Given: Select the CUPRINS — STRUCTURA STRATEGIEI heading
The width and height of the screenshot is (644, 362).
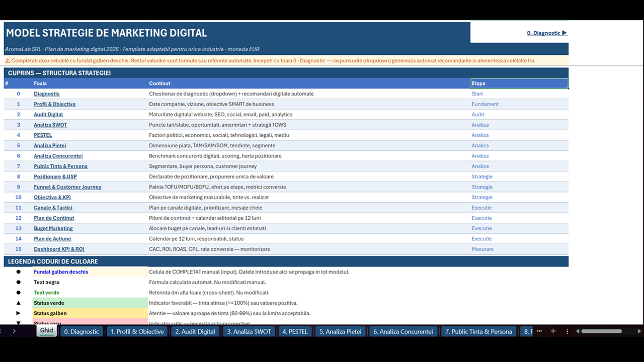Looking at the screenshot, I should click(59, 73).
